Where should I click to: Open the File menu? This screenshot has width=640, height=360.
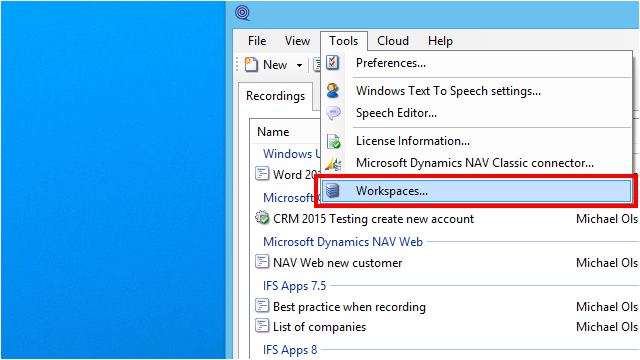point(257,41)
